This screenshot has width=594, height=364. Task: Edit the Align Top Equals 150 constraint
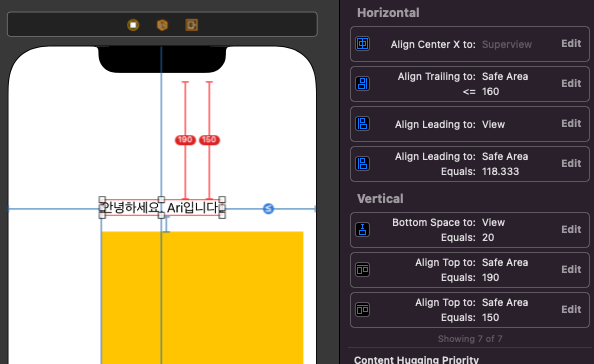[x=571, y=309]
